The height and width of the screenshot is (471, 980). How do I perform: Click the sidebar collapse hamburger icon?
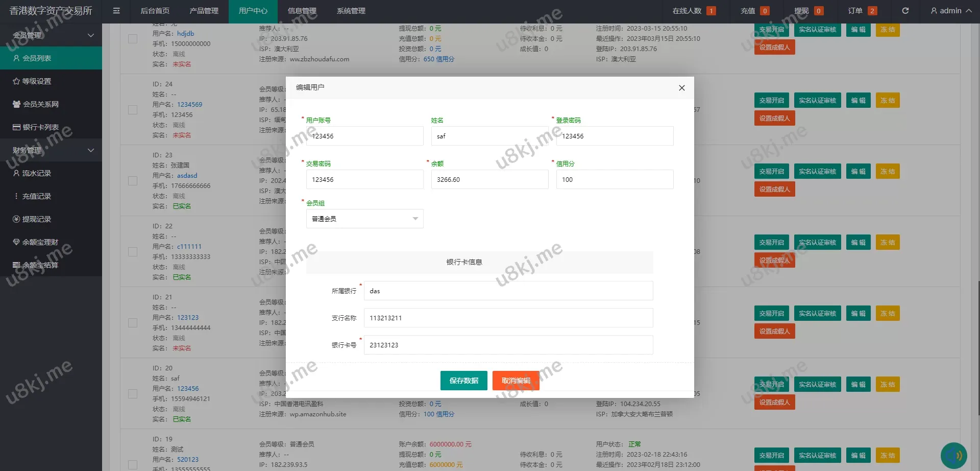[x=116, y=11]
